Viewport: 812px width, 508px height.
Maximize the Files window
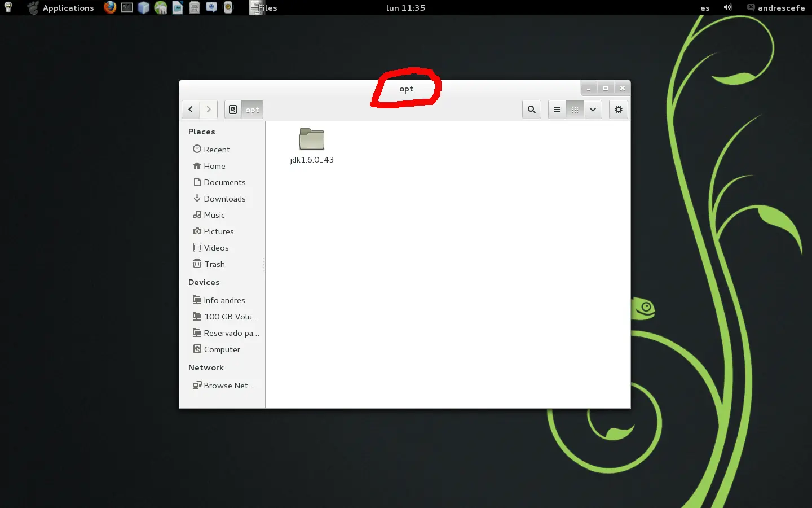click(606, 88)
